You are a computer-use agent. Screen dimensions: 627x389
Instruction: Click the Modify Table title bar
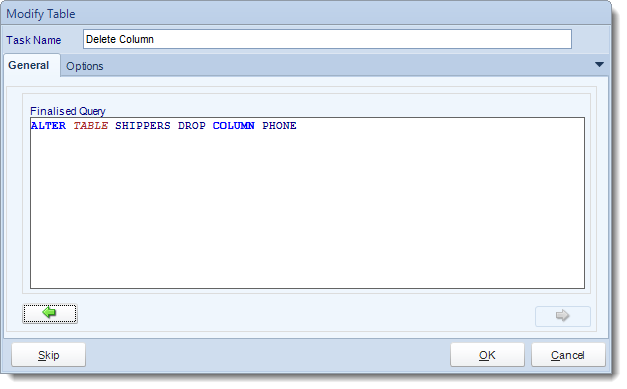306,14
